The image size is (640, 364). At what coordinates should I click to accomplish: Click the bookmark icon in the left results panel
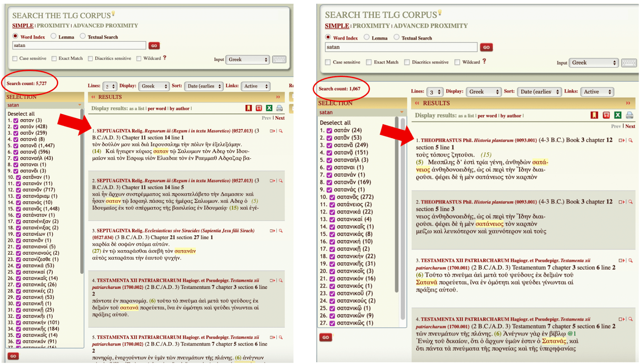(x=248, y=108)
